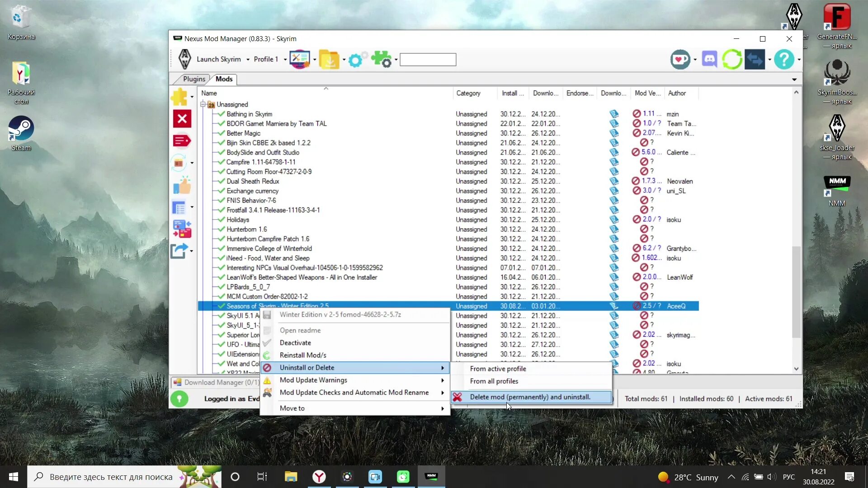Click the thumbs up endorse icon
The image size is (868, 488).
(182, 185)
